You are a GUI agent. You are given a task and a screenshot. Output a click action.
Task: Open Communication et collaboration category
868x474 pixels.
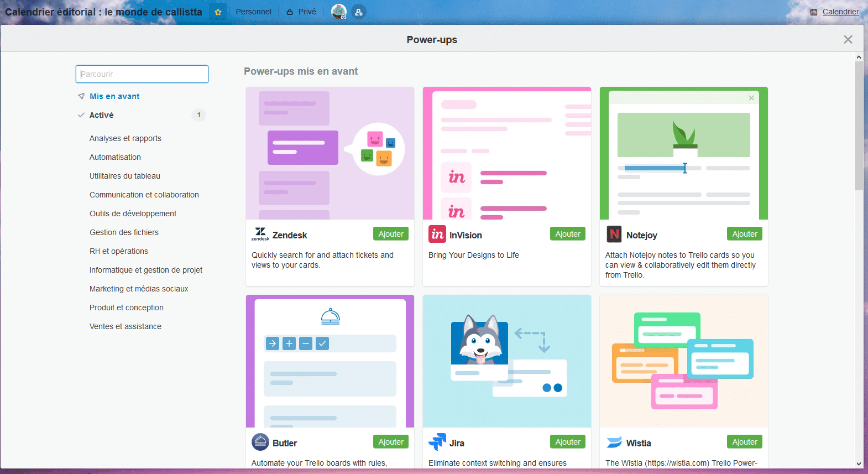(144, 195)
